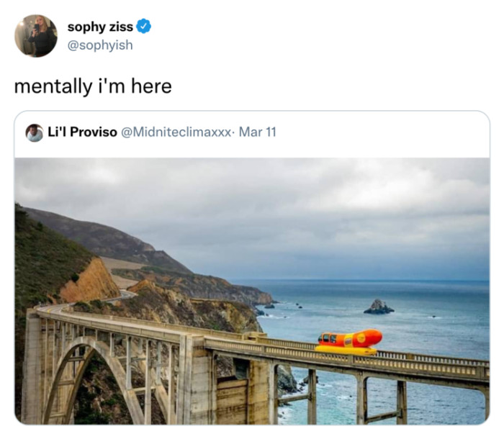Open sophy ziss's profile picture
The height and width of the screenshot is (439, 504).
(x=36, y=35)
